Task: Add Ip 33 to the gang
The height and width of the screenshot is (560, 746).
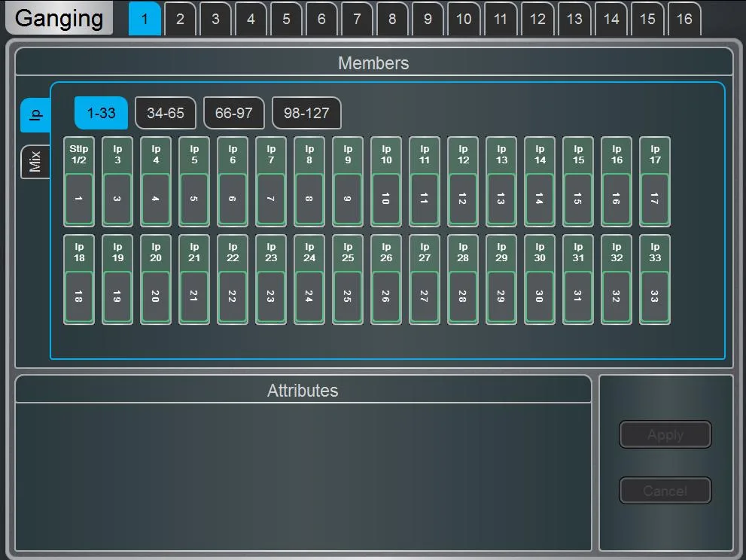Action: click(x=655, y=279)
